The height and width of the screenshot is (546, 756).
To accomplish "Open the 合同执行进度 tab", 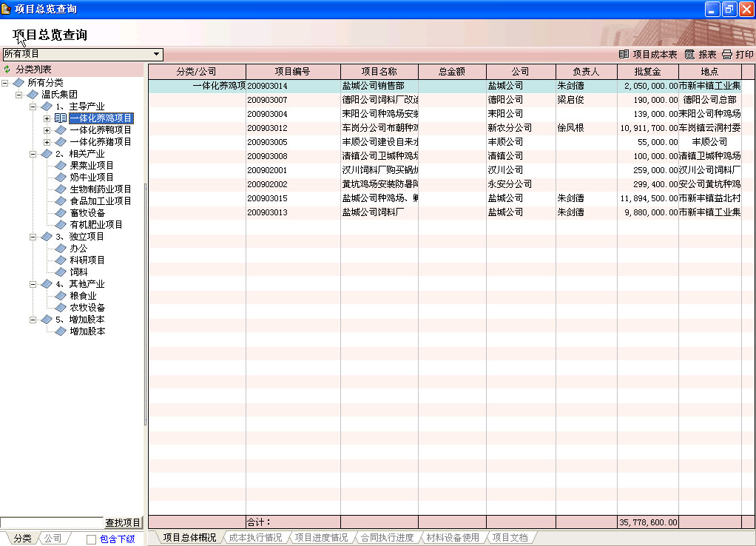I will (x=387, y=537).
